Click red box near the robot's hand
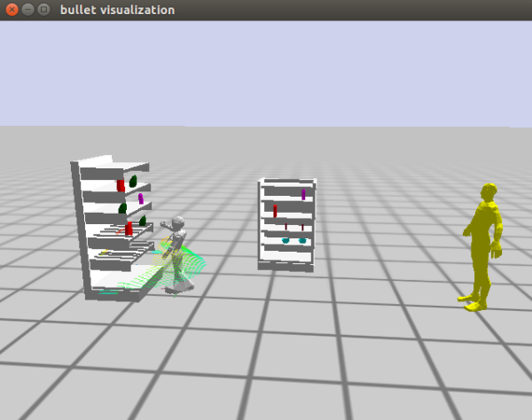532x420 pixels. (x=129, y=229)
